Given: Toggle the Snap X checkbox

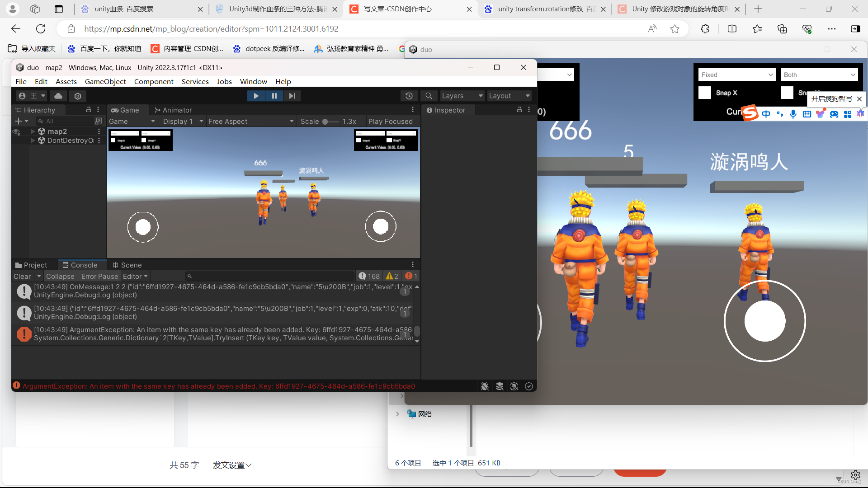Looking at the screenshot, I should [705, 93].
